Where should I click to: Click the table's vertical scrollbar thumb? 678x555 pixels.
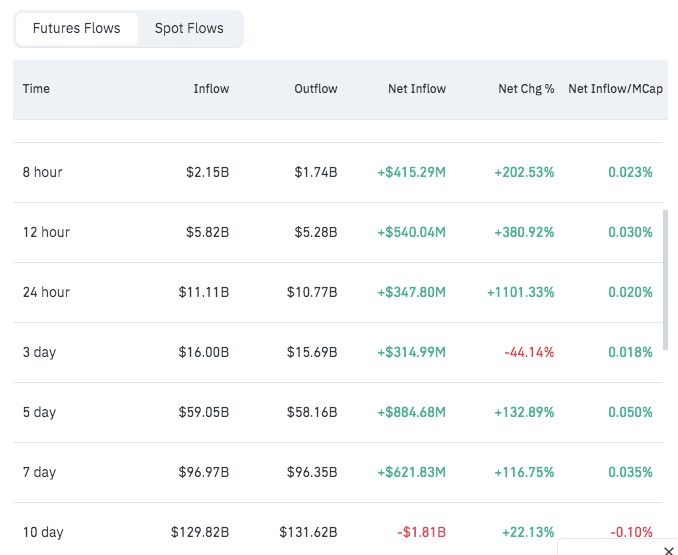click(x=664, y=280)
